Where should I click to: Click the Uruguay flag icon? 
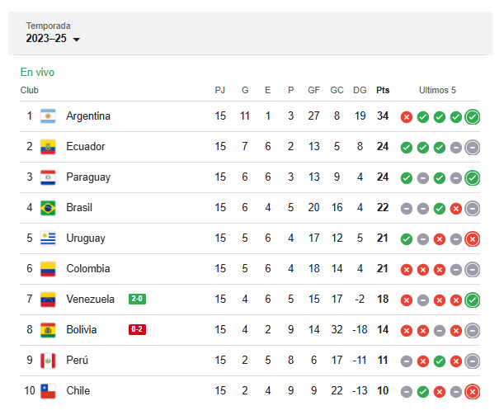coord(48,238)
